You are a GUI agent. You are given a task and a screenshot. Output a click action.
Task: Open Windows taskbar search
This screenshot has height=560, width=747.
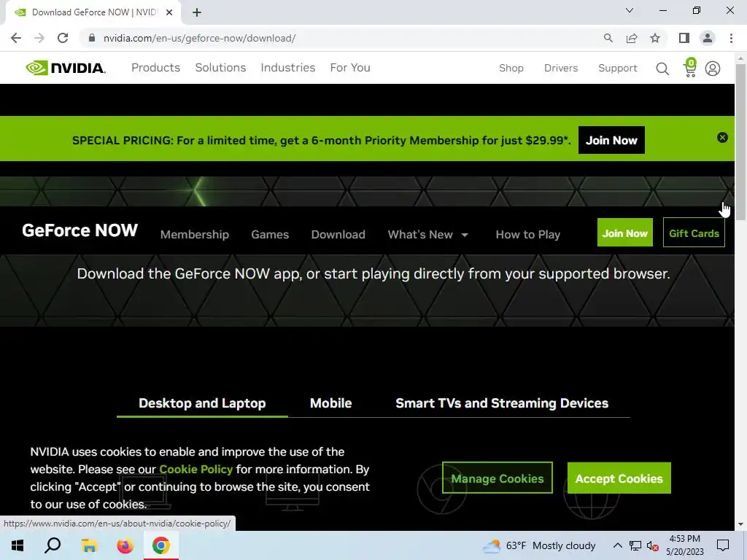(x=53, y=545)
